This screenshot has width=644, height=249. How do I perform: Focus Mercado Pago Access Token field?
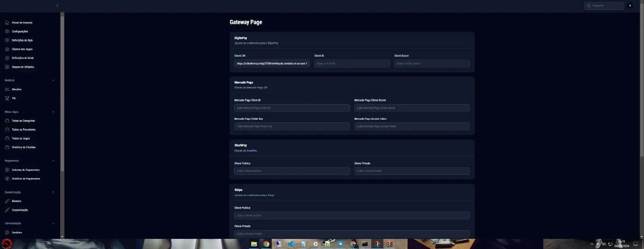click(412, 126)
